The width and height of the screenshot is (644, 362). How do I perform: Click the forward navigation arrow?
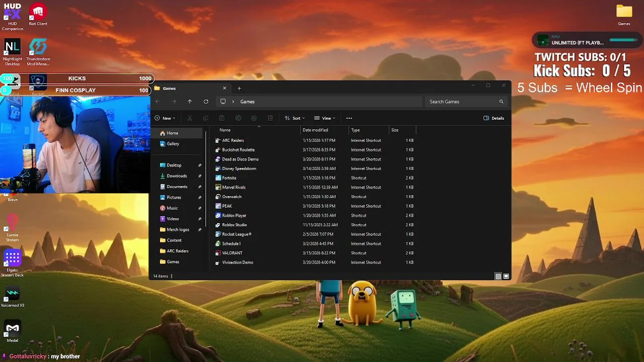[x=174, y=102]
